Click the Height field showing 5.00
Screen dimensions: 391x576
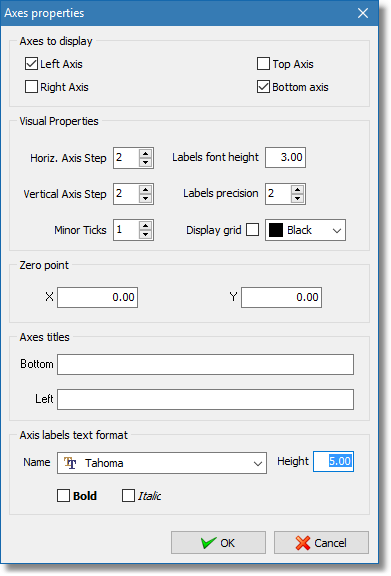click(333, 461)
